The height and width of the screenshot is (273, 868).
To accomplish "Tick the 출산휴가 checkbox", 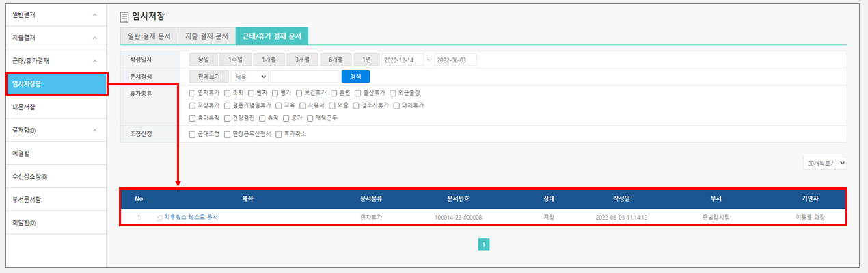I will pos(357,92).
